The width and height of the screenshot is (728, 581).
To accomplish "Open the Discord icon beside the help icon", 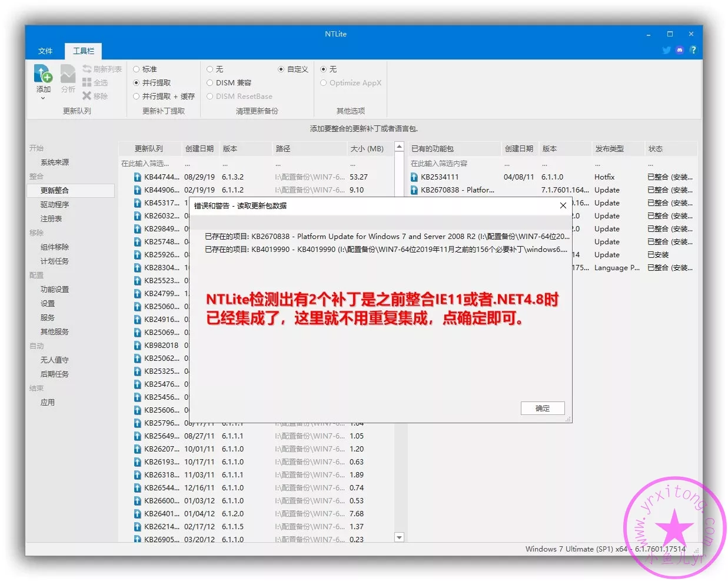I will (x=680, y=50).
